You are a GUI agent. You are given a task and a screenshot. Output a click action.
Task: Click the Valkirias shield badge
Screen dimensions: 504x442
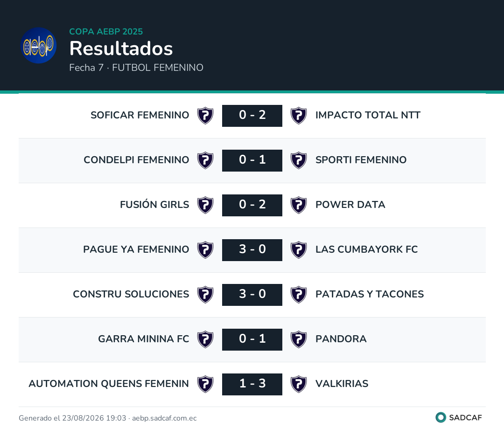click(299, 384)
